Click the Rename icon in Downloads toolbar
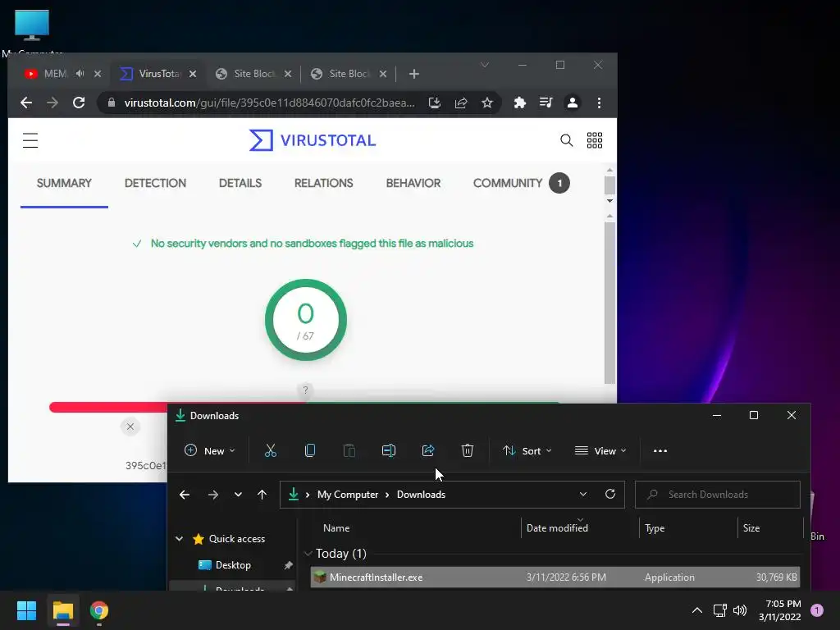The image size is (840, 630). [388, 450]
